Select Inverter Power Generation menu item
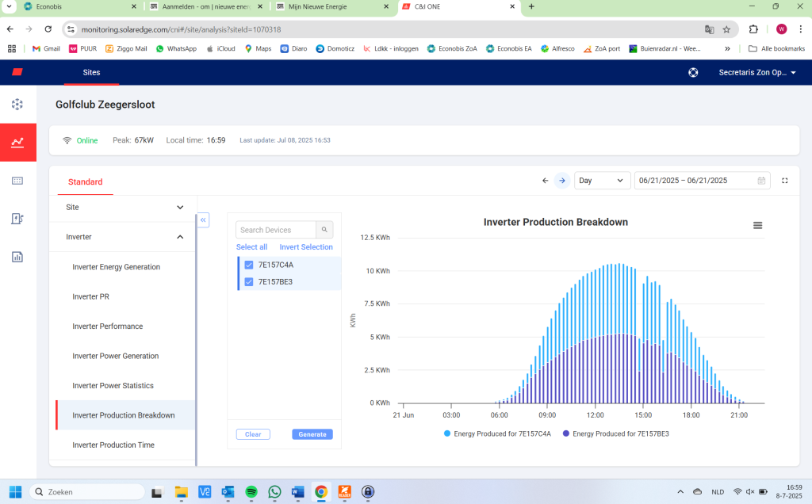Screen dimensions: 812x504 click(x=116, y=356)
